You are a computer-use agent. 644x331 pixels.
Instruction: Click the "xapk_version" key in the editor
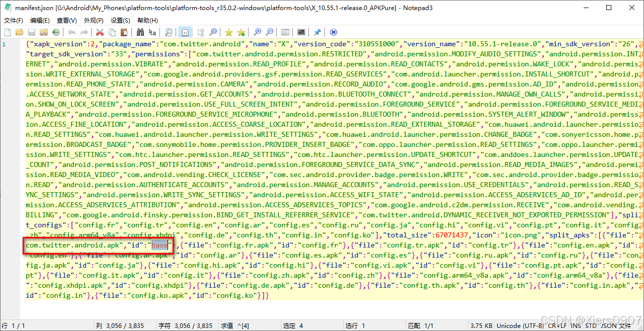pos(57,44)
